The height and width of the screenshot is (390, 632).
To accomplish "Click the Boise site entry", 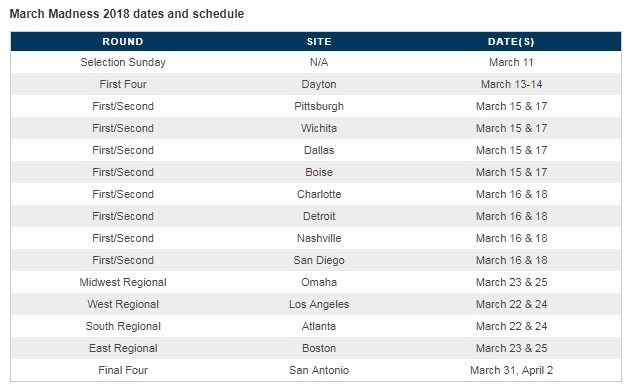I will coord(319,172).
